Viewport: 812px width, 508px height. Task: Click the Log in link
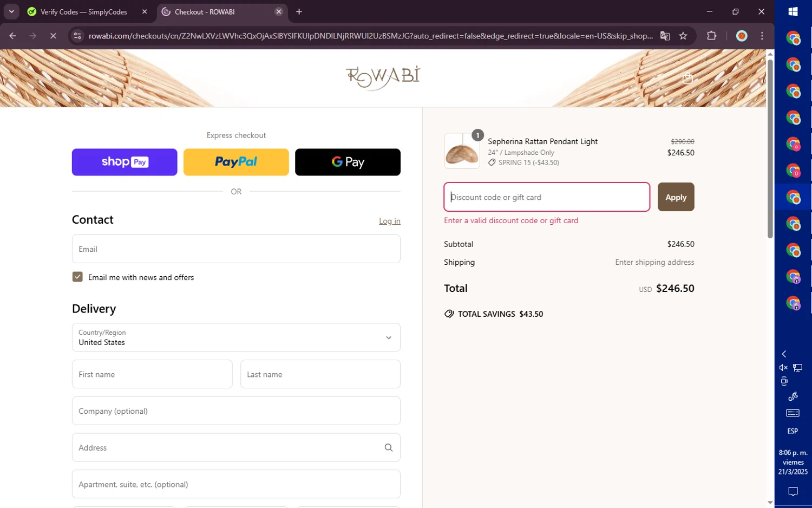coord(390,221)
